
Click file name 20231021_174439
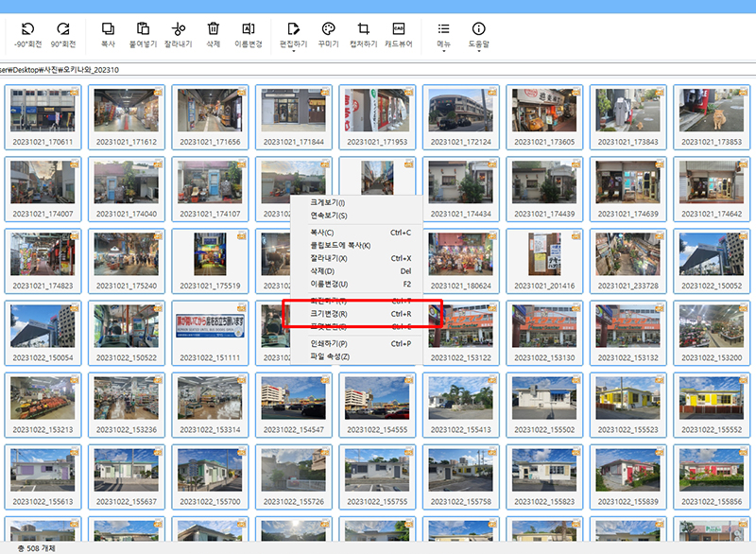pyautogui.click(x=544, y=214)
